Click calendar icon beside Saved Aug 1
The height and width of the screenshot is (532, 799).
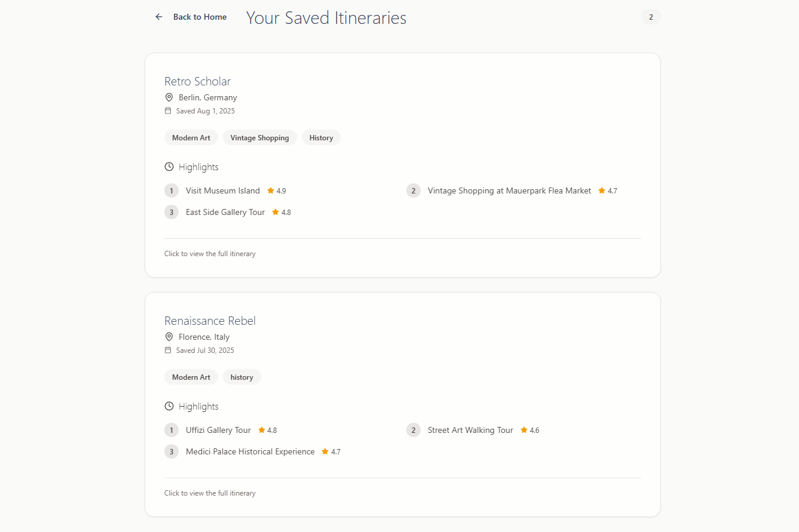(168, 111)
